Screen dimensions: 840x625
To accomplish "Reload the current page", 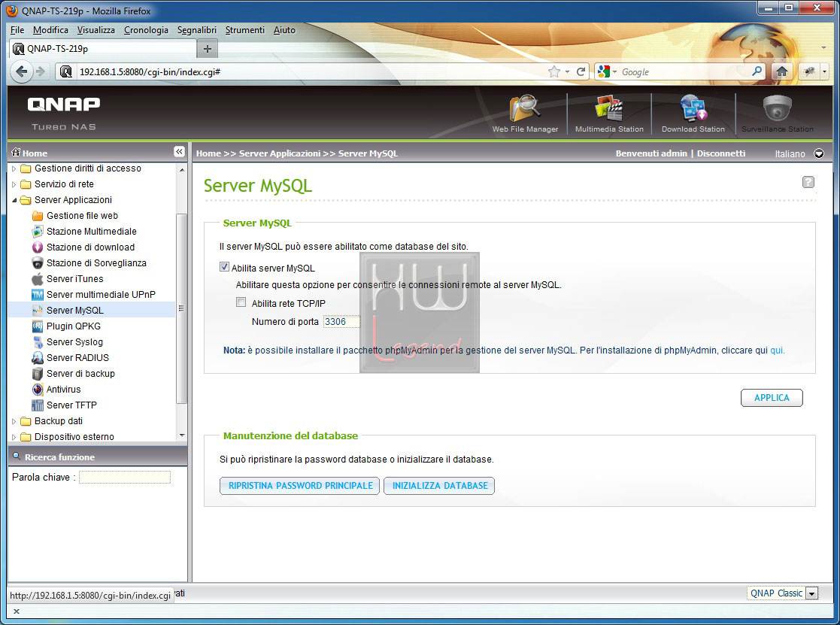I will 581,71.
